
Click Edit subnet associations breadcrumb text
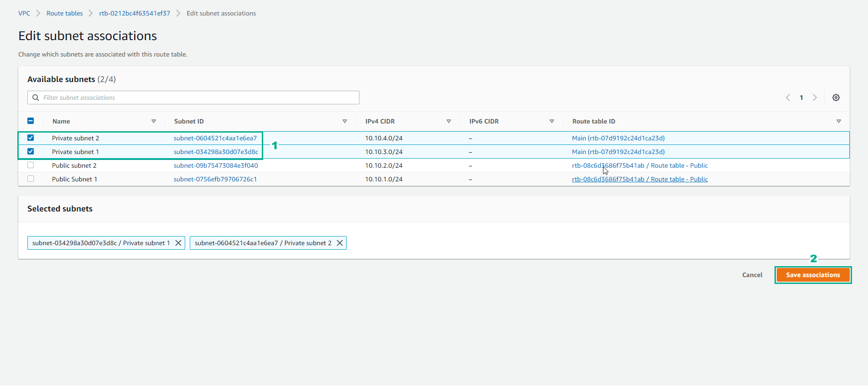(221, 13)
